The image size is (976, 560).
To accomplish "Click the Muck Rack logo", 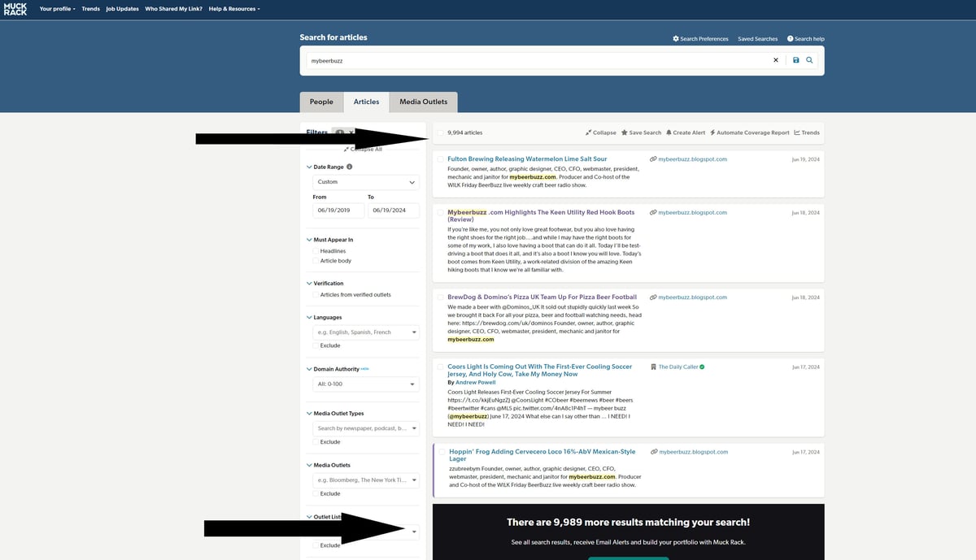I will [x=15, y=9].
